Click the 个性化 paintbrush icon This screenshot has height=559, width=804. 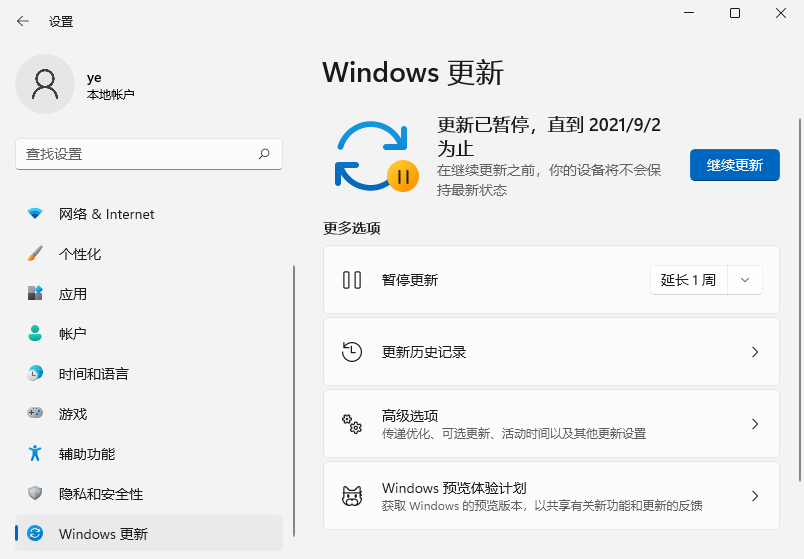(36, 254)
